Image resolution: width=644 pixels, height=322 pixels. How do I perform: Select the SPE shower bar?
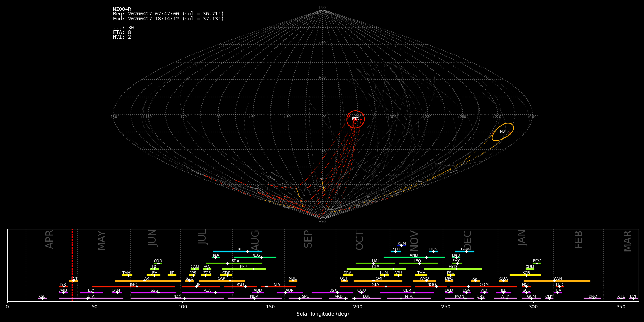click(305, 298)
